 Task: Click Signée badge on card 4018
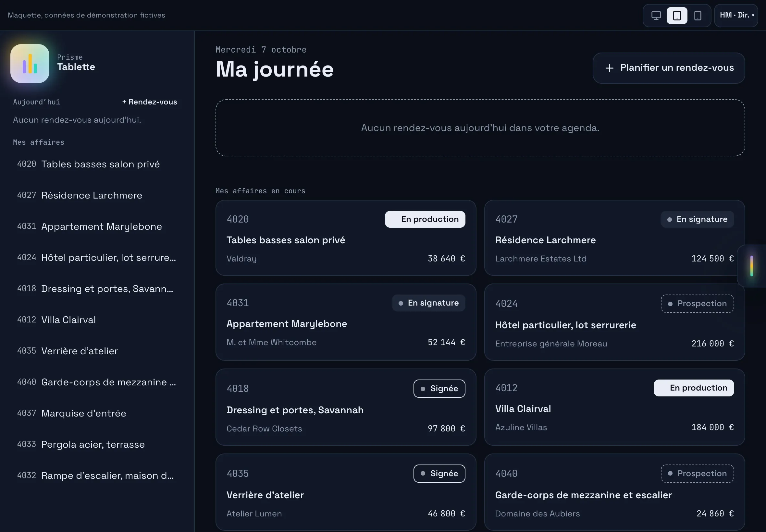point(439,389)
